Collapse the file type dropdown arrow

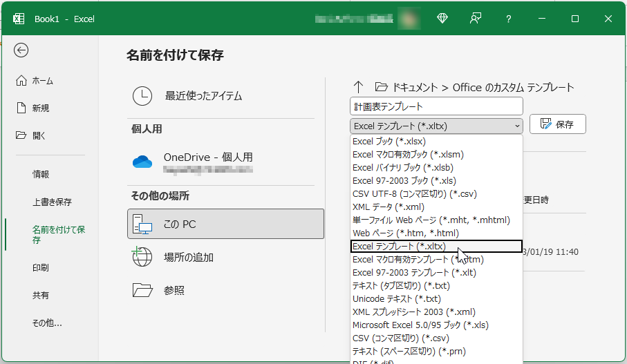click(516, 126)
